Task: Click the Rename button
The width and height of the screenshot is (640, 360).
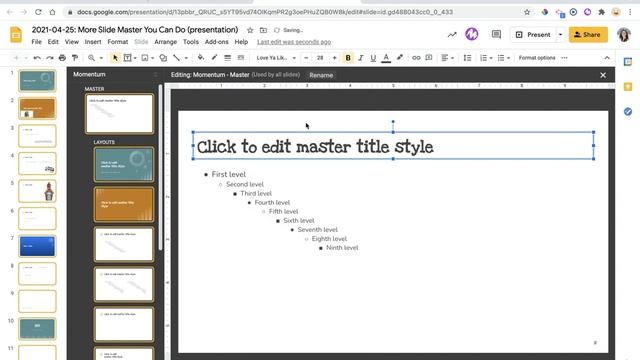Action: [x=321, y=75]
